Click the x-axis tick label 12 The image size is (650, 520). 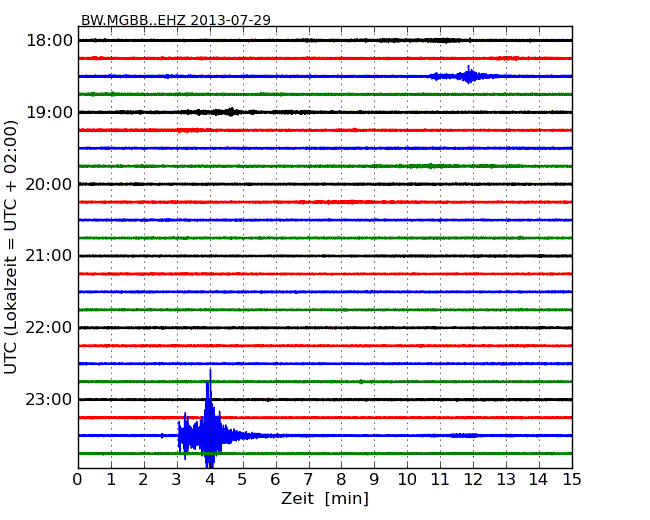[x=473, y=479]
